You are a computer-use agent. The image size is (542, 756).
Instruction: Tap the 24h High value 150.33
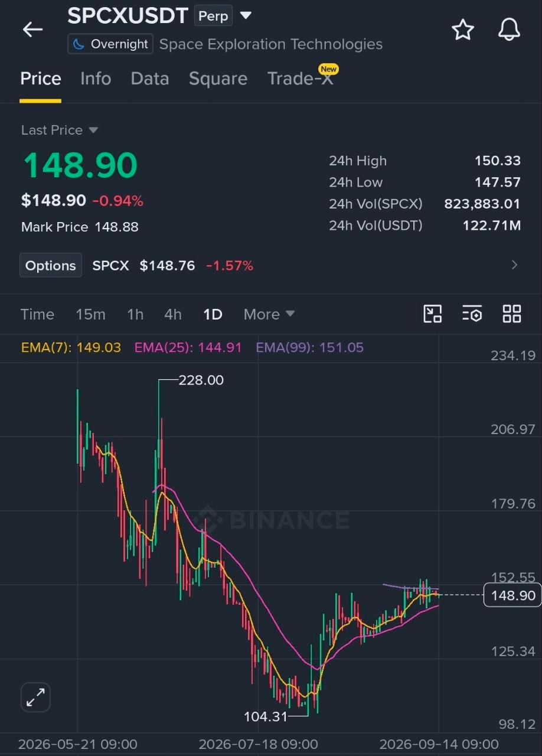pos(498,161)
